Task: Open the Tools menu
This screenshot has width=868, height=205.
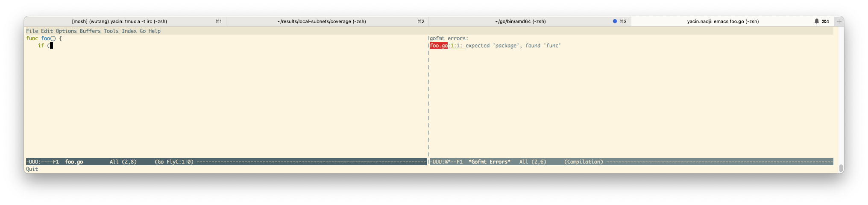Action: point(111,31)
